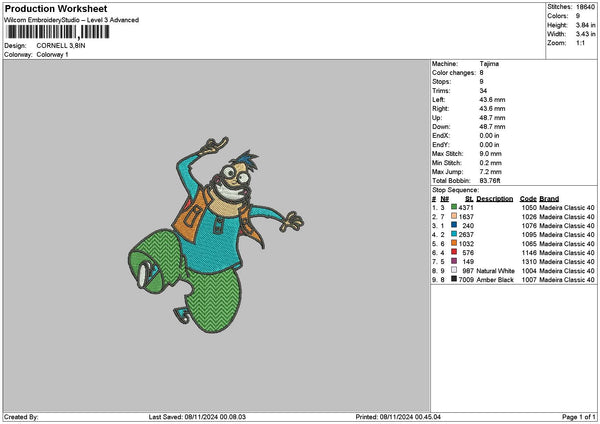This screenshot has width=600, height=424.
Task: Click the 'Color changes:' label
Action: tap(454, 73)
